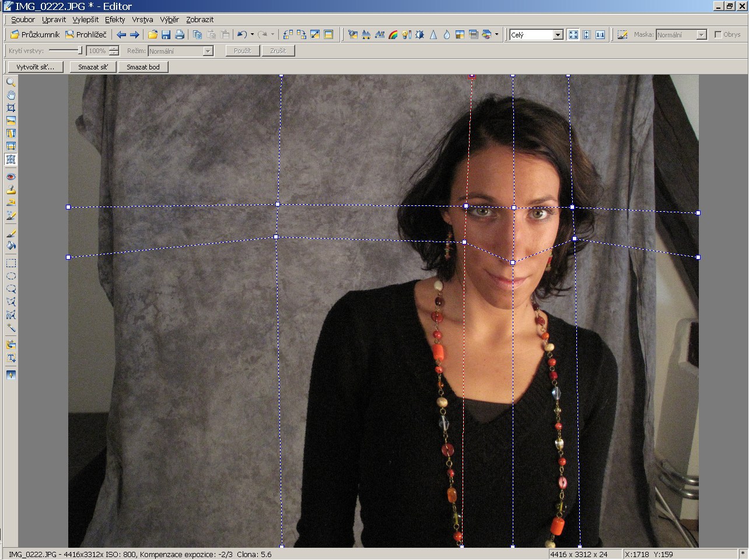Select the Clone stamp tool
The image size is (749, 560).
pyautogui.click(x=10, y=190)
